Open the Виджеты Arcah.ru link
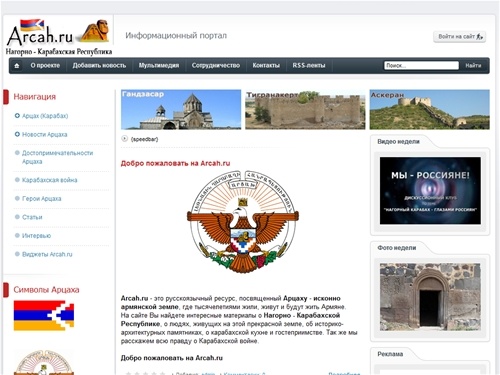The height and width of the screenshot is (375, 500). pyautogui.click(x=47, y=254)
